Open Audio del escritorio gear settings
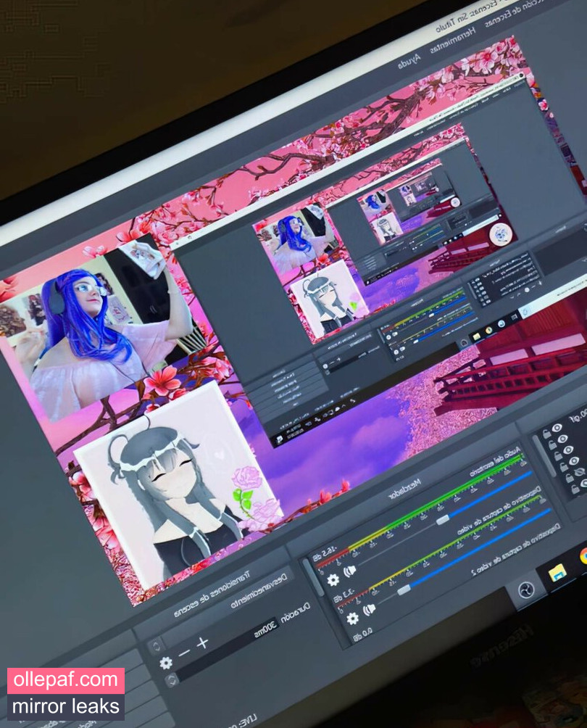The width and height of the screenshot is (587, 728). [333, 579]
